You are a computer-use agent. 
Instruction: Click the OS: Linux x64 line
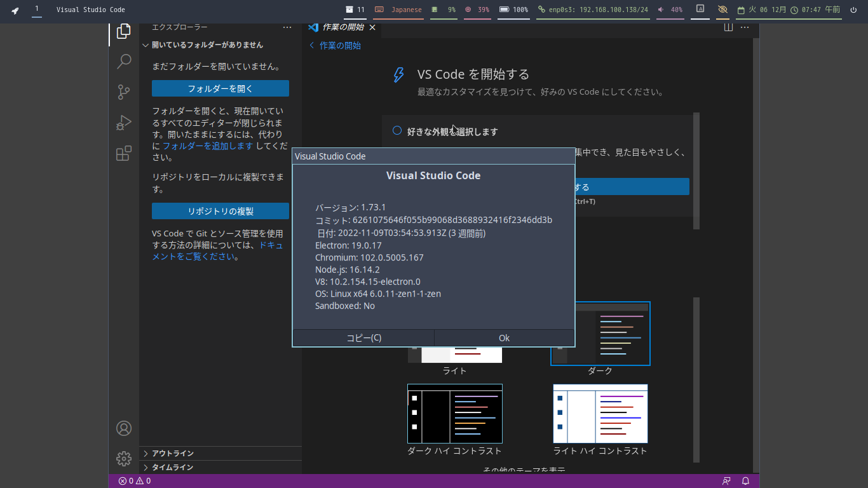(x=378, y=294)
